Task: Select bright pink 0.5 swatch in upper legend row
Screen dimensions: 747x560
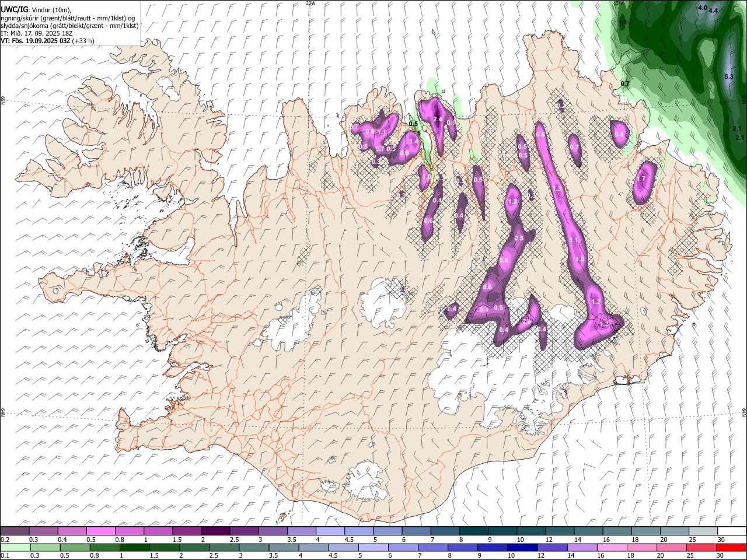Action: (101, 531)
